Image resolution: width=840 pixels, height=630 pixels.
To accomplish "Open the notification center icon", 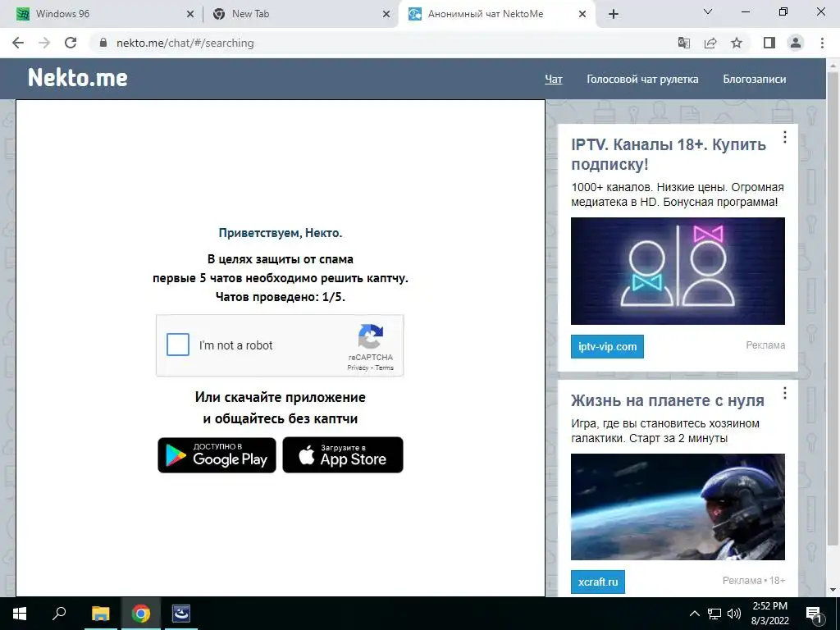I will tap(815, 614).
